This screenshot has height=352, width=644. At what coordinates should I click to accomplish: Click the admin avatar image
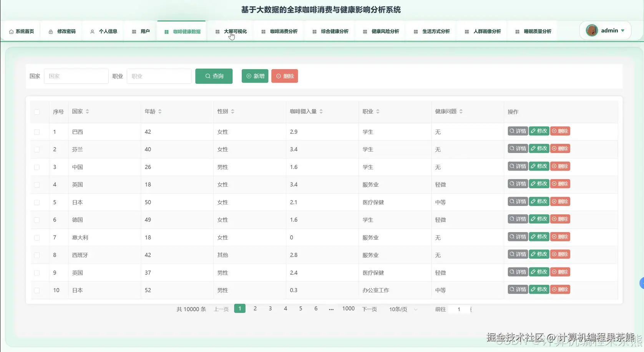[x=592, y=30]
